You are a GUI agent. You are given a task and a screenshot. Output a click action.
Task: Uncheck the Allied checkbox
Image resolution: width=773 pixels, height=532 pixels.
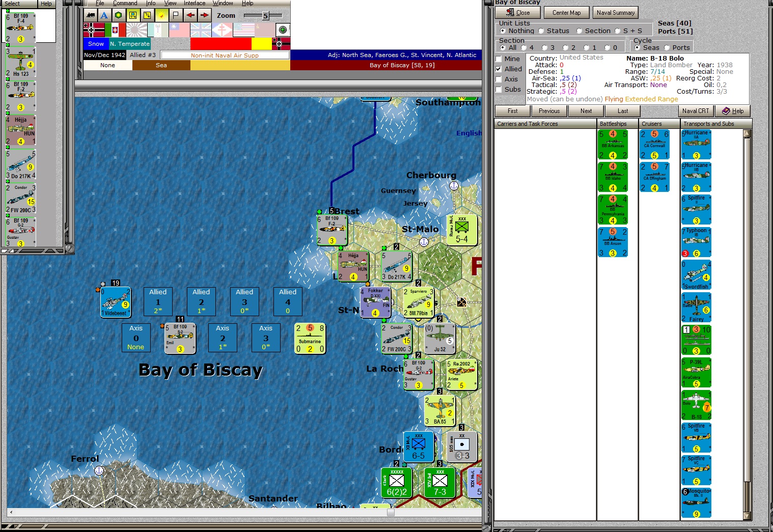(499, 69)
